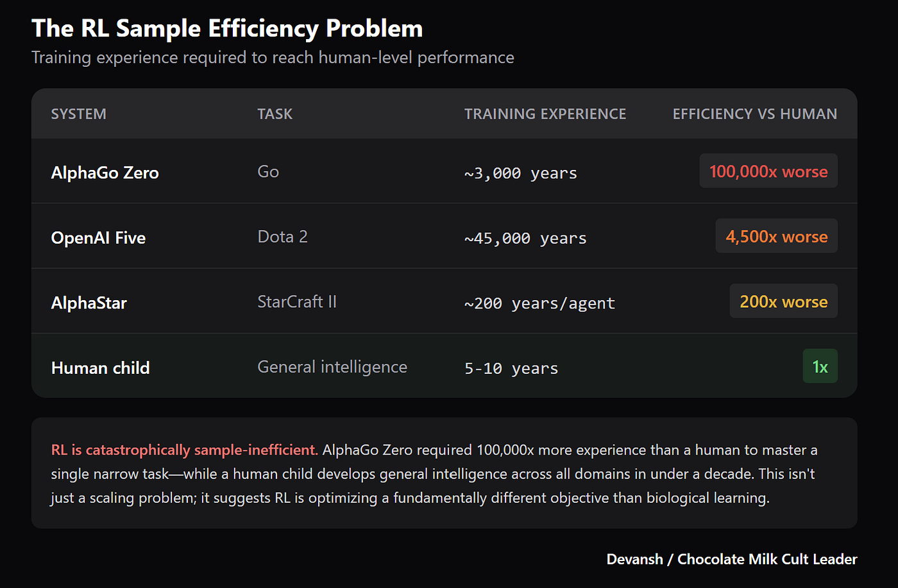Viewport: 898px width, 588px height.
Task: Click the "General intelligence" task cell
Action: click(332, 367)
